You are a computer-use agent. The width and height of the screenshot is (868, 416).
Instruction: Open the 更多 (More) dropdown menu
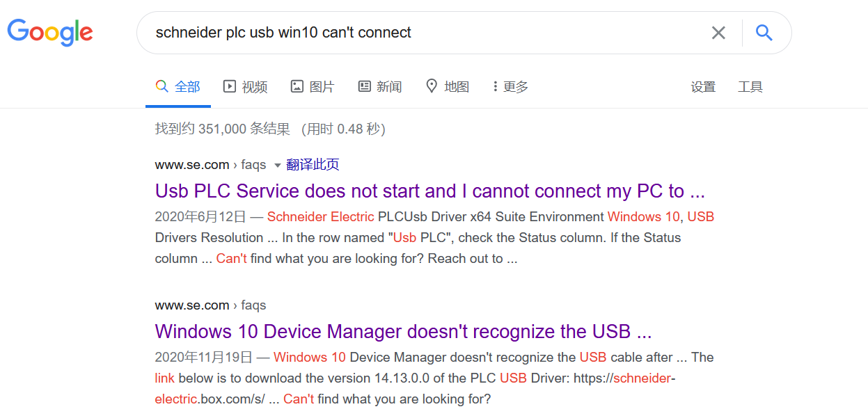[x=515, y=86]
